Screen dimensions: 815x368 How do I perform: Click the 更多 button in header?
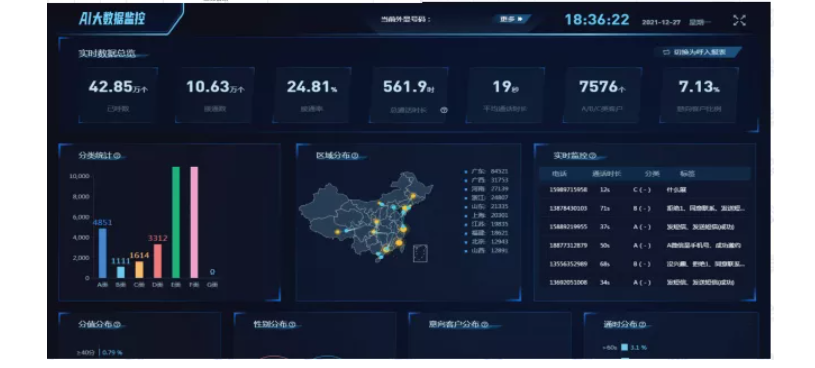pos(512,19)
